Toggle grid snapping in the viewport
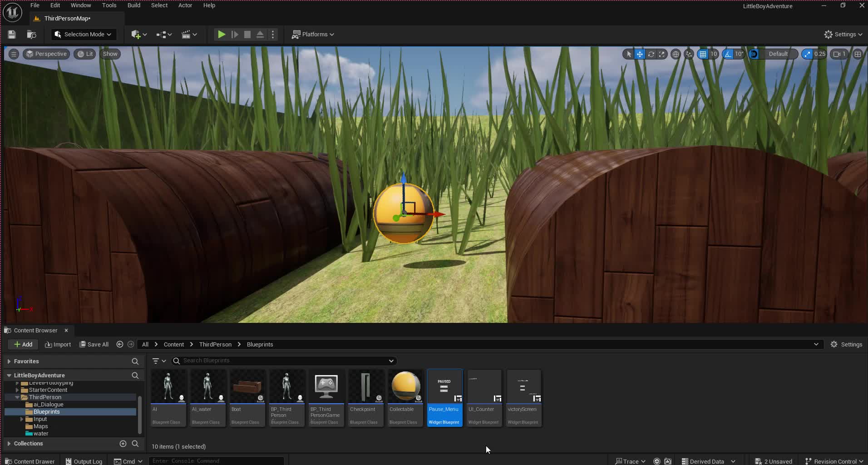 coord(703,54)
